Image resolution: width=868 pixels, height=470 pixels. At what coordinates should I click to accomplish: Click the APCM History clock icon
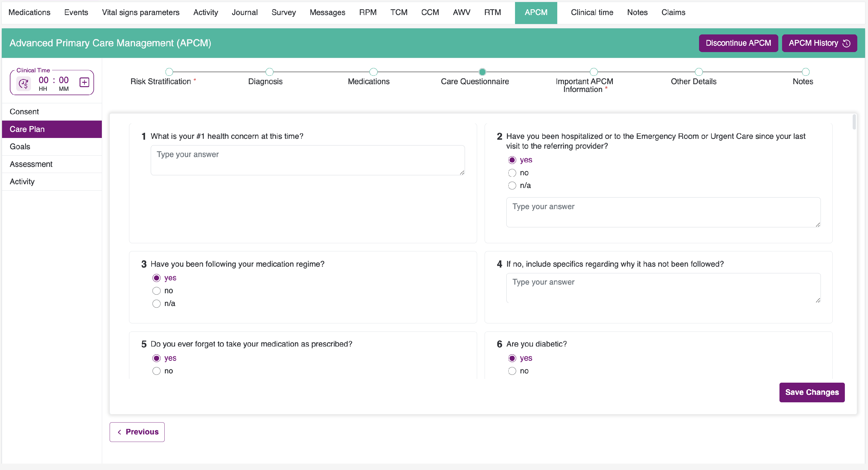(846, 43)
